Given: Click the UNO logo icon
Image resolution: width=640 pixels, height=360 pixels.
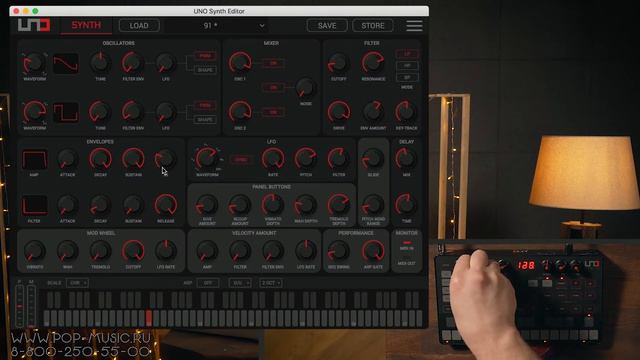Looking at the screenshot, I should point(34,25).
